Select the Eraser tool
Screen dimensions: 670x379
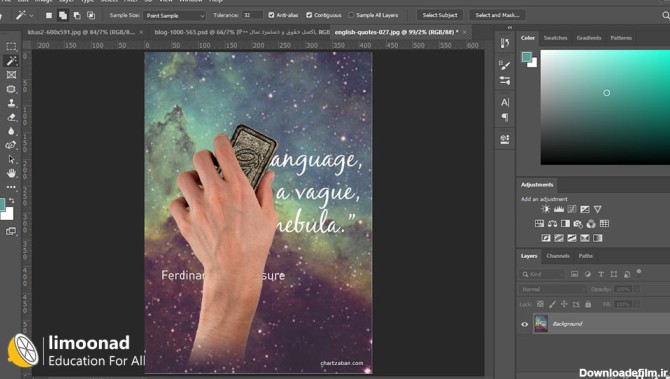11,117
